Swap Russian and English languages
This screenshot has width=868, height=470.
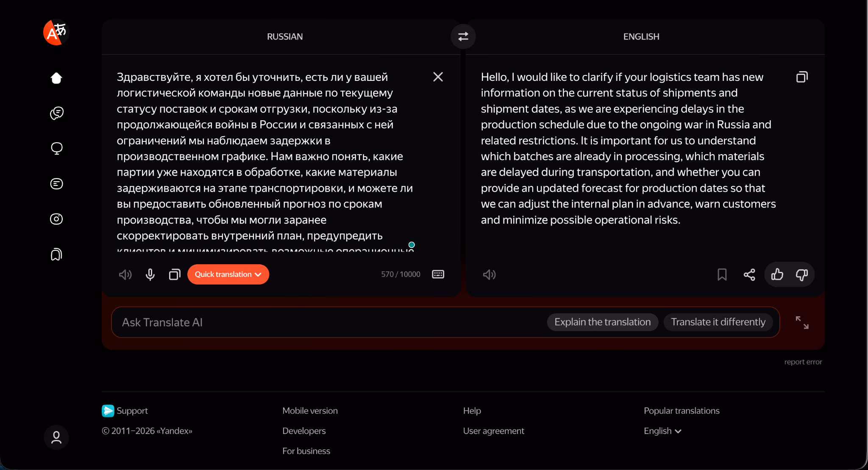point(463,36)
